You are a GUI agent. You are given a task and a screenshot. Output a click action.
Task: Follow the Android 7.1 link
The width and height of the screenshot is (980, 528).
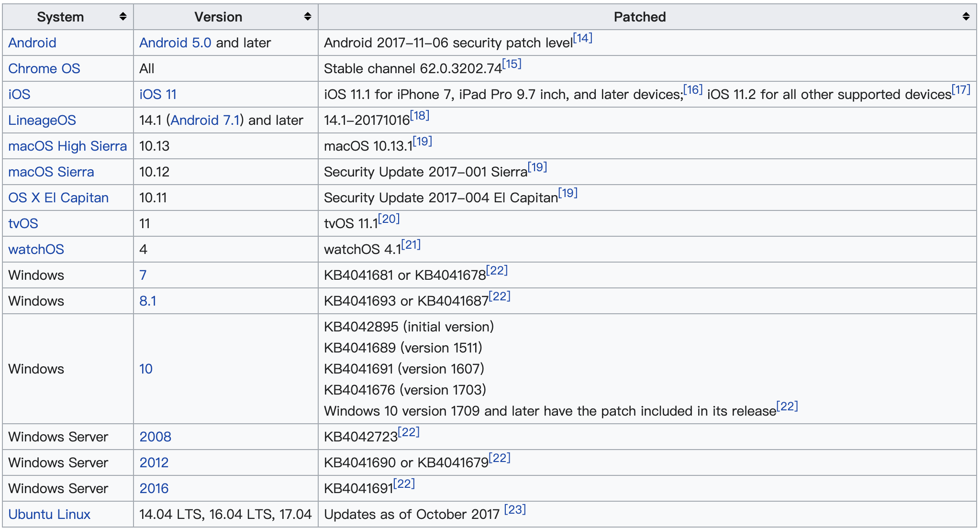205,120
